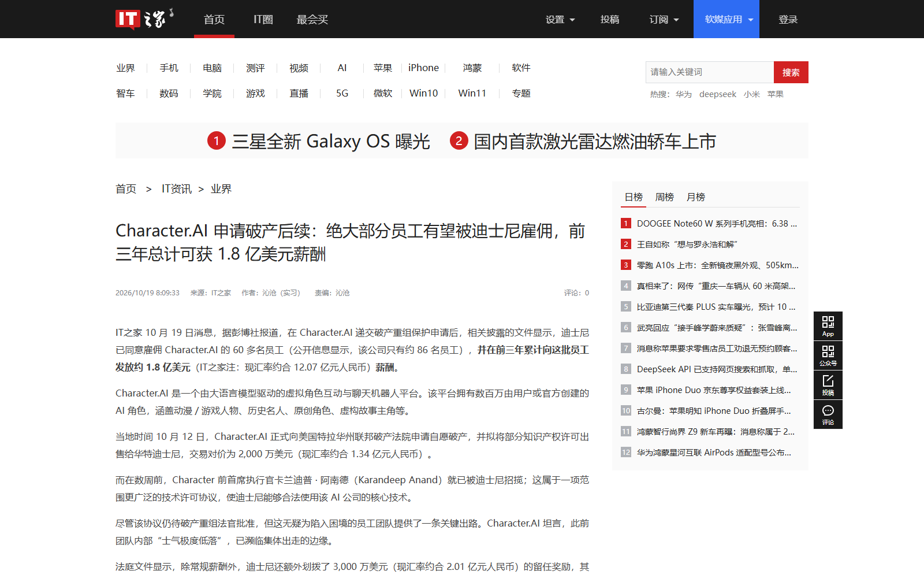Click the hot search term 华为
This screenshot has width=924, height=578.
click(x=684, y=94)
